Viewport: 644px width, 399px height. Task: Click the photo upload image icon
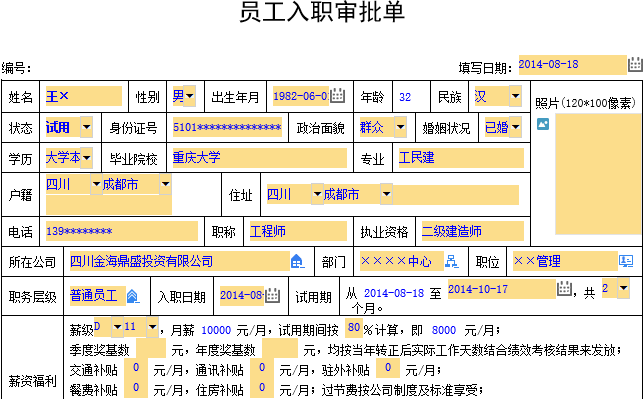click(x=543, y=124)
